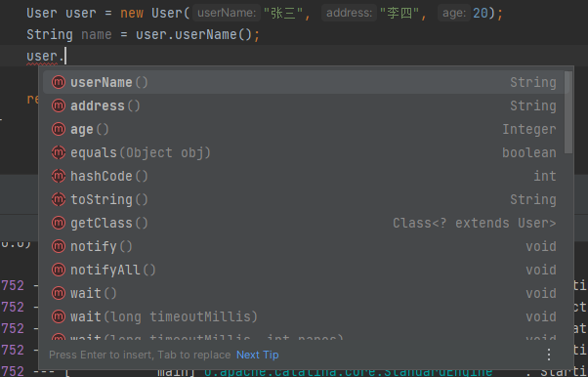Viewport: 588px width, 377px height.
Task: Click the method icon beside notifyAll()
Action: [59, 270]
